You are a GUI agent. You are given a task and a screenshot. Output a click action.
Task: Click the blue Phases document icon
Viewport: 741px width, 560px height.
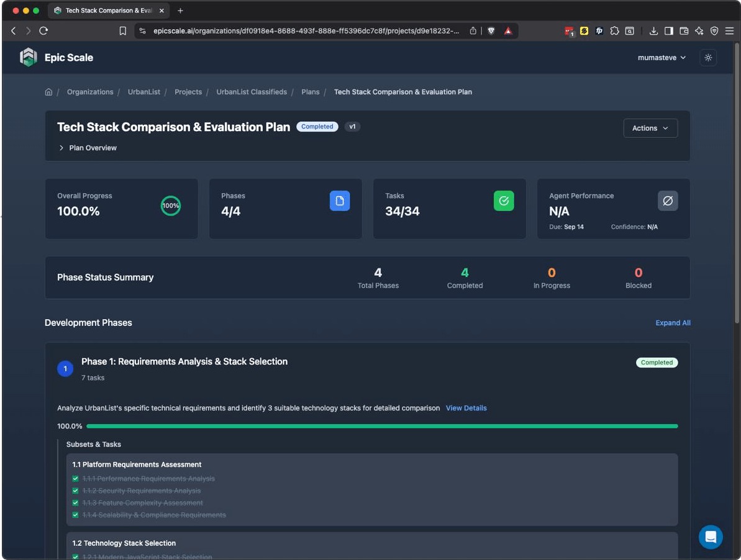tap(340, 201)
